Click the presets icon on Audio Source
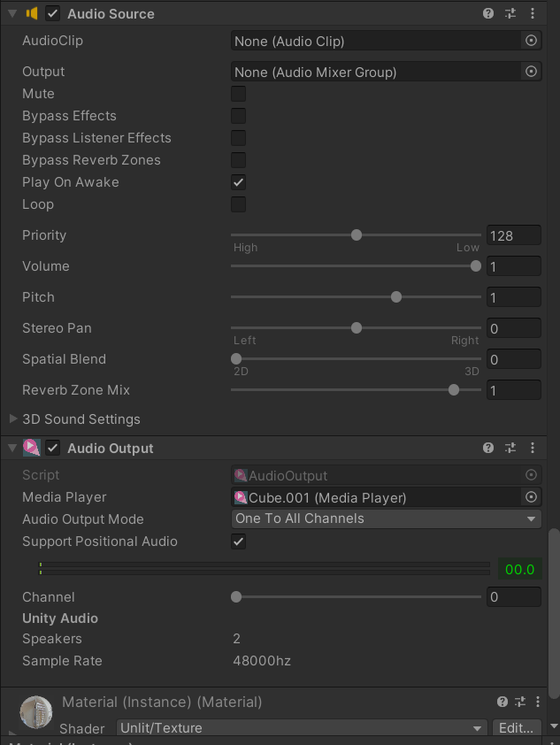 tap(509, 13)
